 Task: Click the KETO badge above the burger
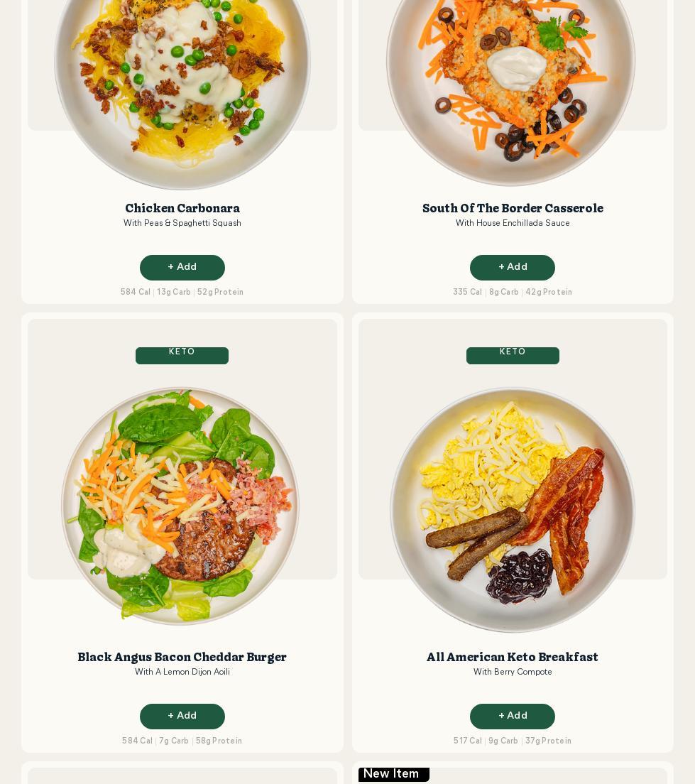point(182,356)
